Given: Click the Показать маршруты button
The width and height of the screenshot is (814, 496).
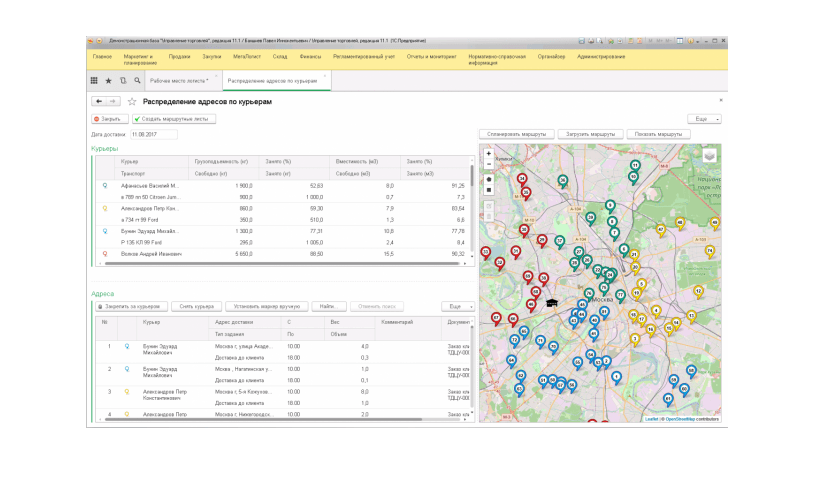Looking at the screenshot, I should click(658, 134).
